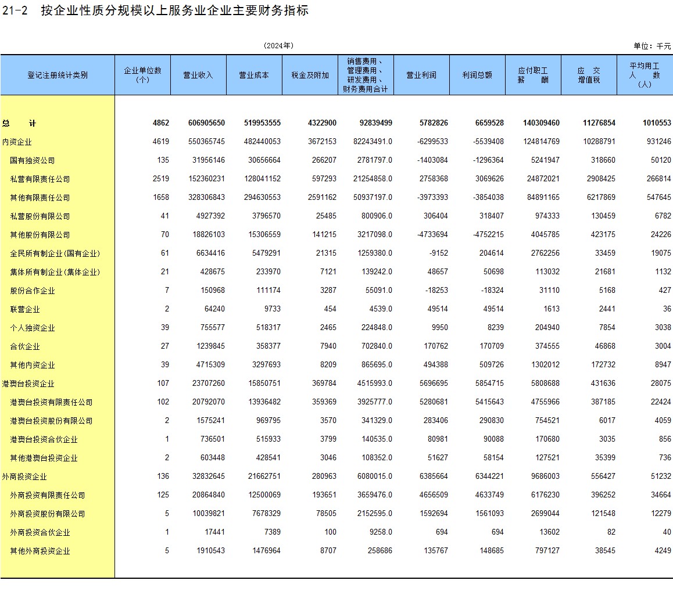Image resolution: width=673 pixels, height=616 pixels.
Task: Click the 总计 row label
Action: tap(19, 123)
